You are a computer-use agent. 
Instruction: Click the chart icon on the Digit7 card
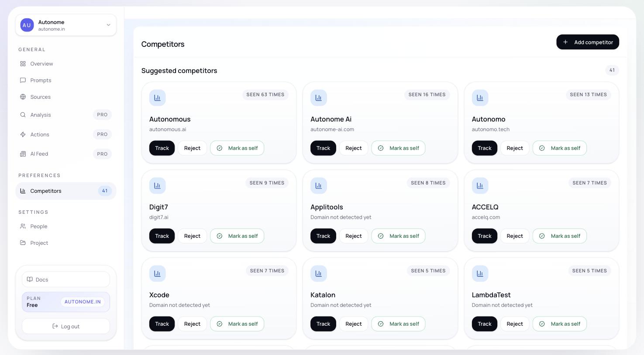pyautogui.click(x=157, y=186)
